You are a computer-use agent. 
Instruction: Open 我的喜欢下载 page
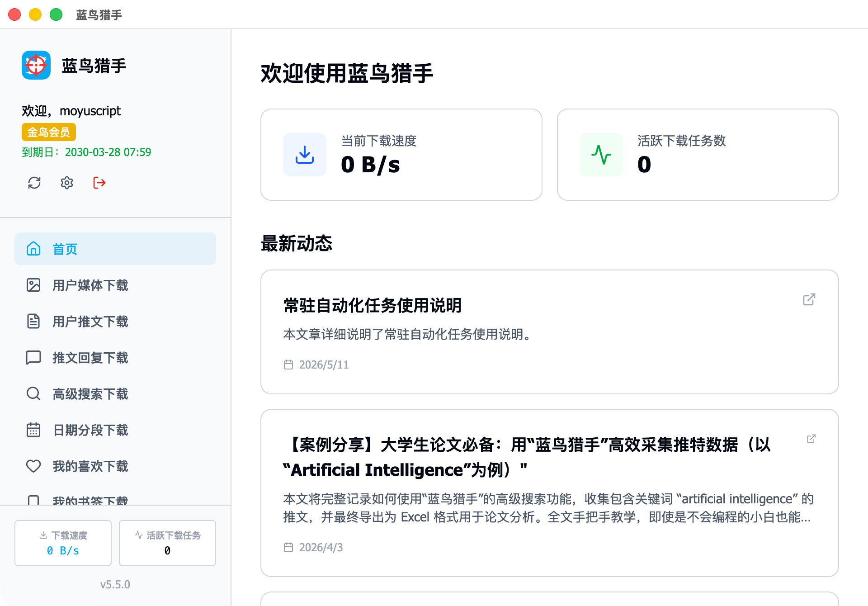coord(115,466)
